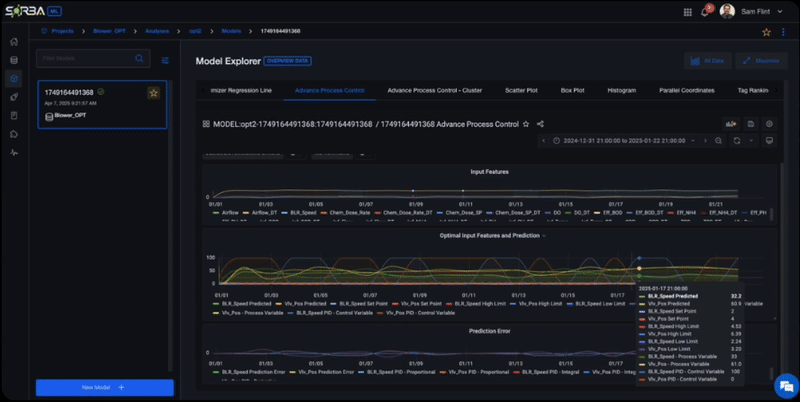
Task: Open dashboard settings gear icon
Action: coord(769,124)
